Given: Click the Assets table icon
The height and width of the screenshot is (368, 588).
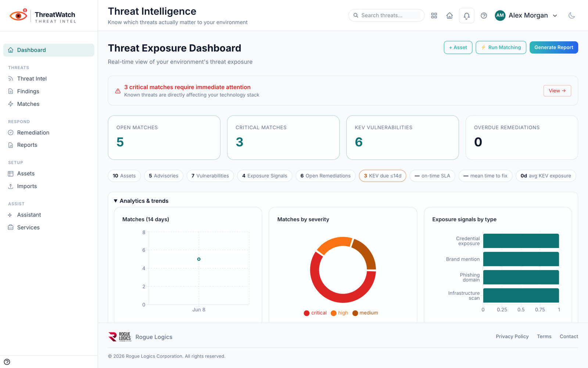Looking at the screenshot, I should (11, 174).
